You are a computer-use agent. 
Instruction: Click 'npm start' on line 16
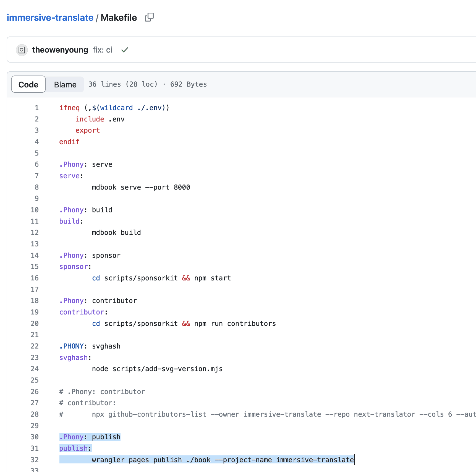click(213, 278)
